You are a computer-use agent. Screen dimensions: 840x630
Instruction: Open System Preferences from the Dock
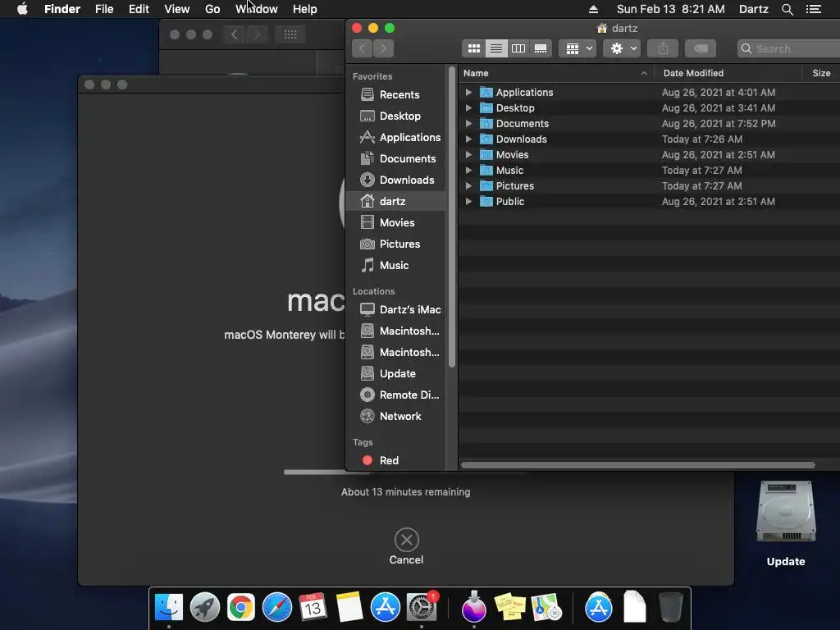coord(421,608)
